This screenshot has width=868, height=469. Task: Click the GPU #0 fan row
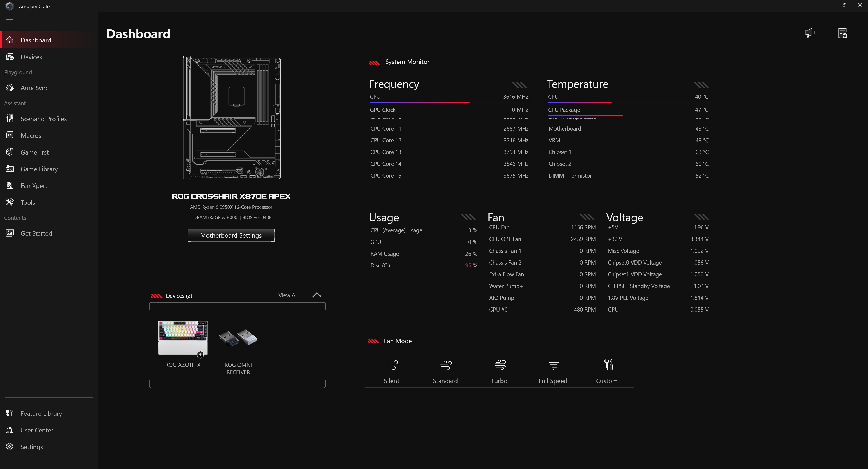542,310
